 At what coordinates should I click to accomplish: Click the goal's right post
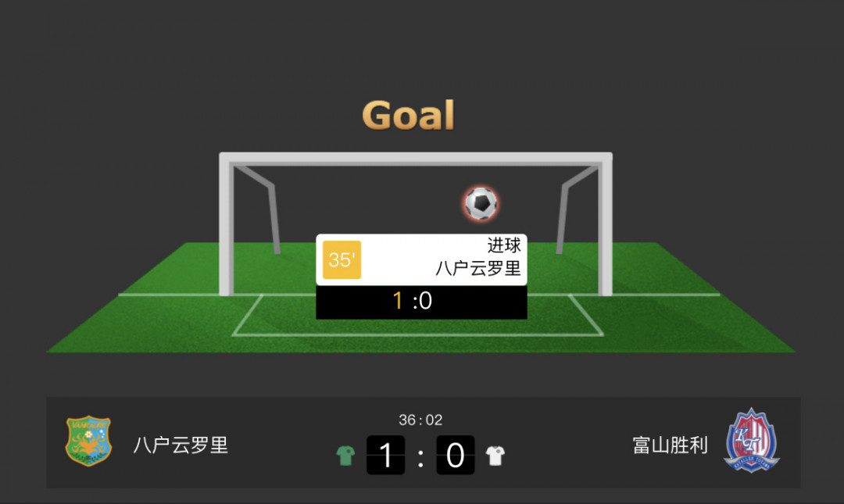click(x=605, y=224)
